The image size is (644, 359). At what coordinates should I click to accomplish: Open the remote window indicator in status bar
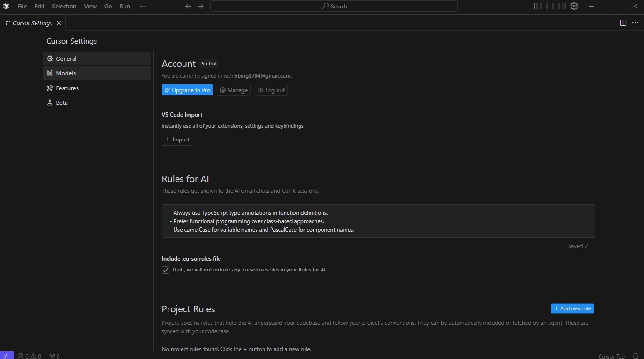[x=7, y=355]
